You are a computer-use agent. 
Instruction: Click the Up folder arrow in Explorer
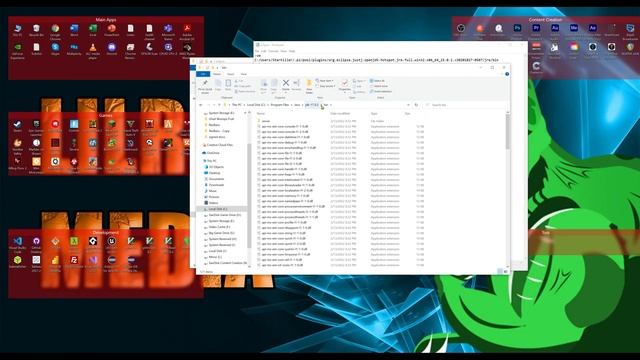pyautogui.click(x=219, y=105)
